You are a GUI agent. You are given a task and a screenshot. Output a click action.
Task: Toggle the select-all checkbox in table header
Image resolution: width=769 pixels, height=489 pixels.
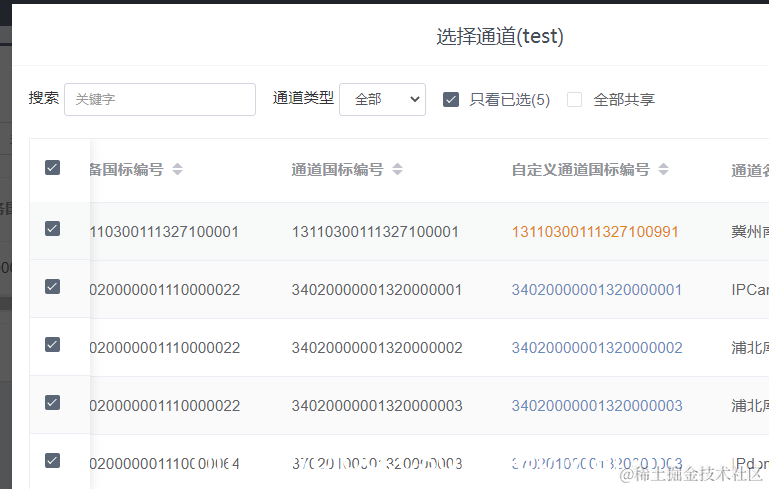point(52,168)
